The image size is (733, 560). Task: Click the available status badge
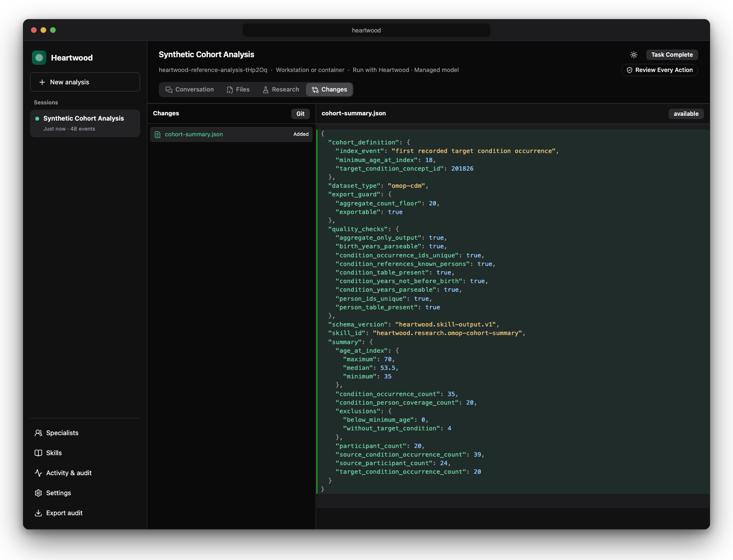[686, 114]
